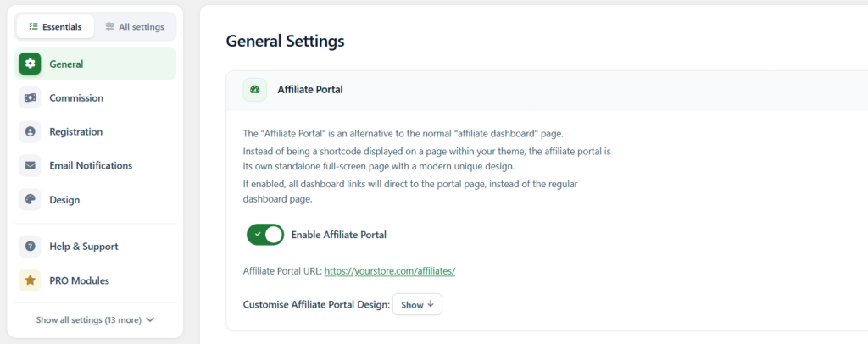Viewport: 868px width, 344px height.
Task: Switch to the Essentials tab
Action: point(55,26)
